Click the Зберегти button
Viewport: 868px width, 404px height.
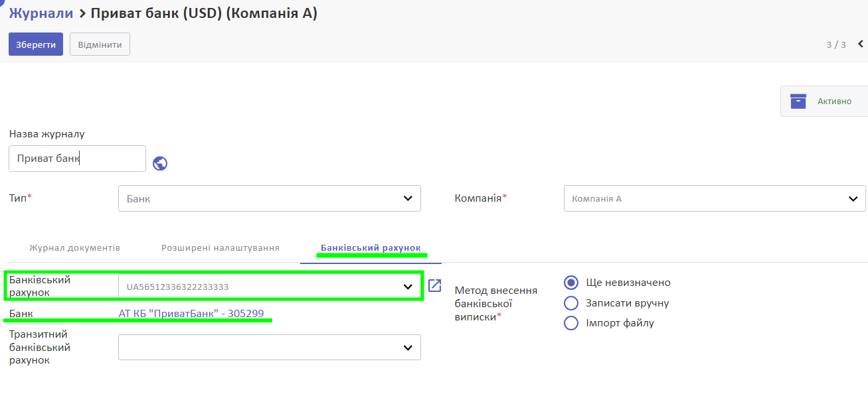click(x=36, y=44)
